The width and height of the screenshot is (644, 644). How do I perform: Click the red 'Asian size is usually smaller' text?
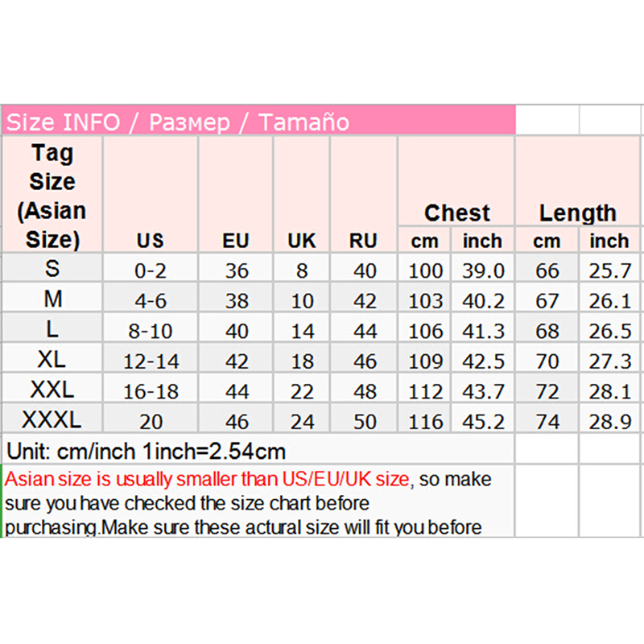207,480
